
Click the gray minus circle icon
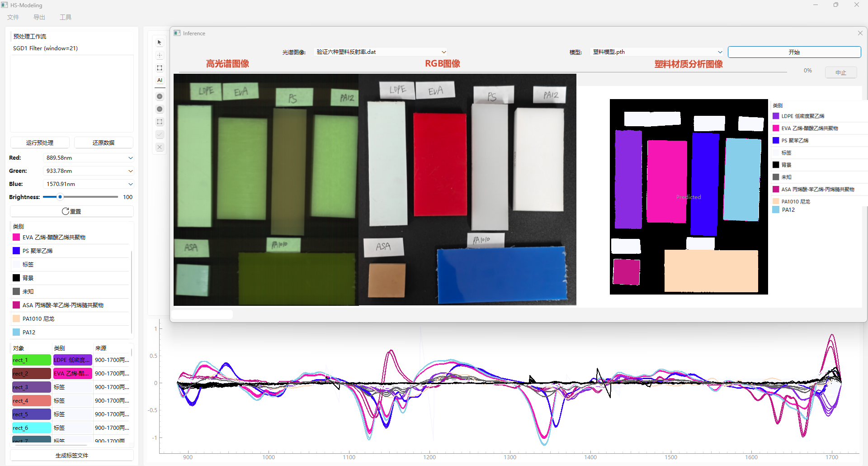[x=160, y=109]
